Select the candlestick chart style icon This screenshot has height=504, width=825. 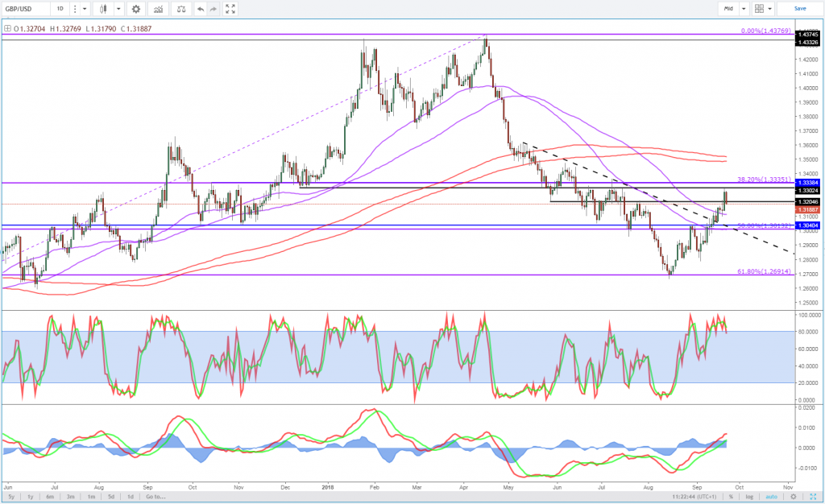point(102,9)
